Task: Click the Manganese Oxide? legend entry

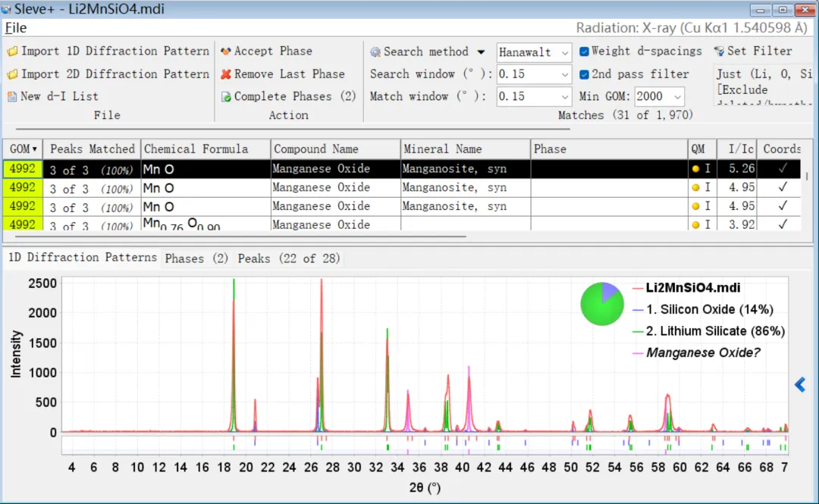Action: point(696,352)
